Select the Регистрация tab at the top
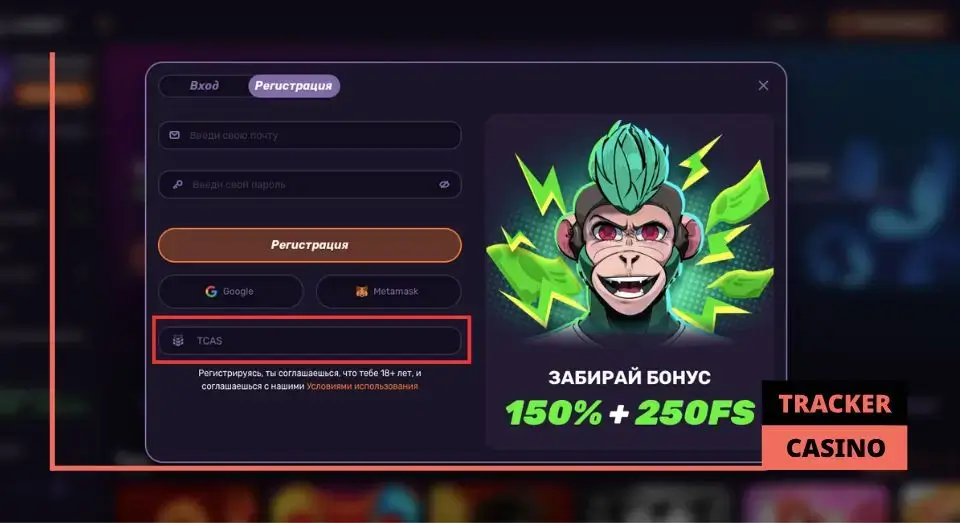 coord(294,86)
